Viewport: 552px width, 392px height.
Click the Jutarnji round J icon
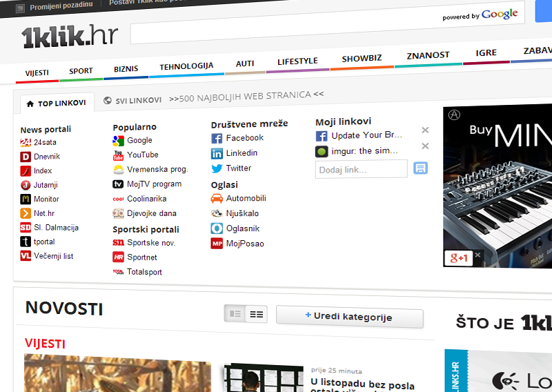(26, 185)
